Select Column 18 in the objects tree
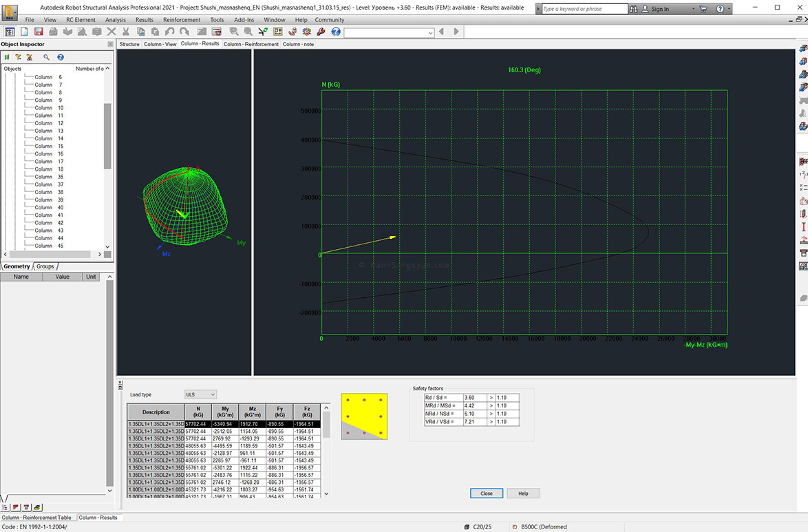This screenshot has height=532, width=808. (49, 169)
